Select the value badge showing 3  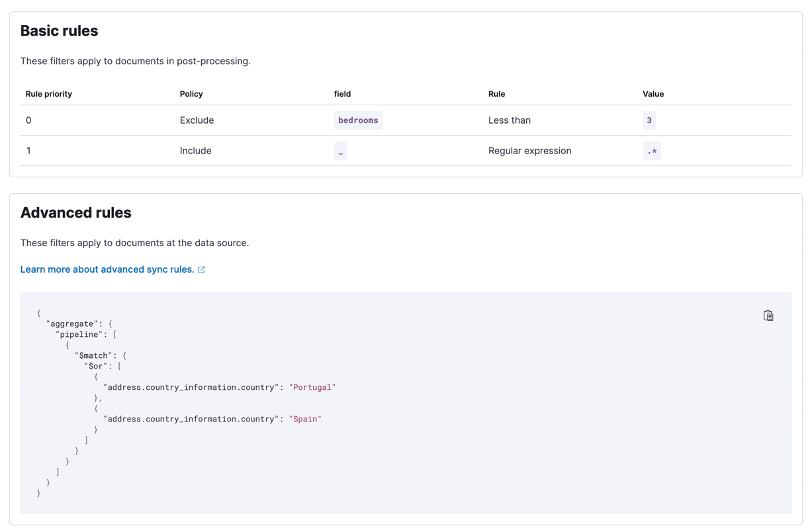pos(648,120)
